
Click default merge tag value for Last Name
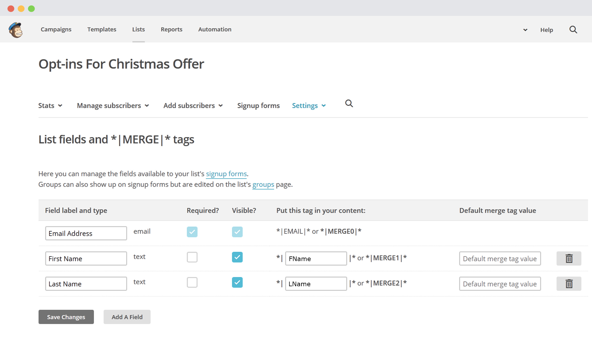point(500,284)
